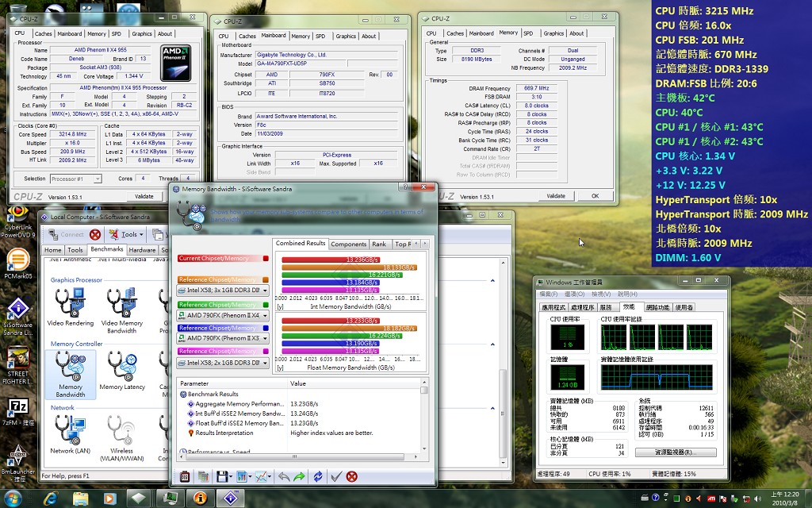
Task: Click the blue refresh arrows icon
Action: click(318, 476)
